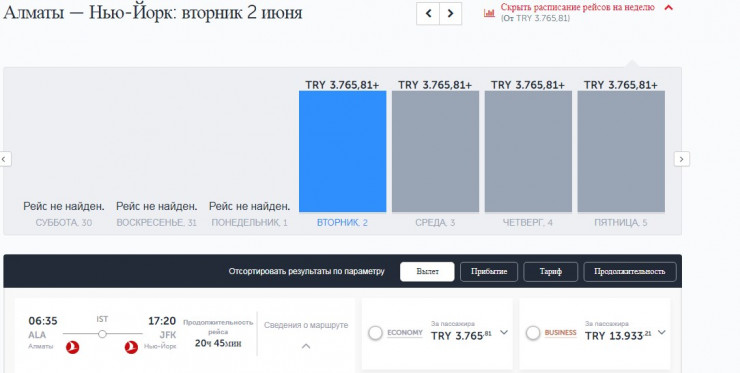Click ВТОРНИК, 2 day label

342,223
